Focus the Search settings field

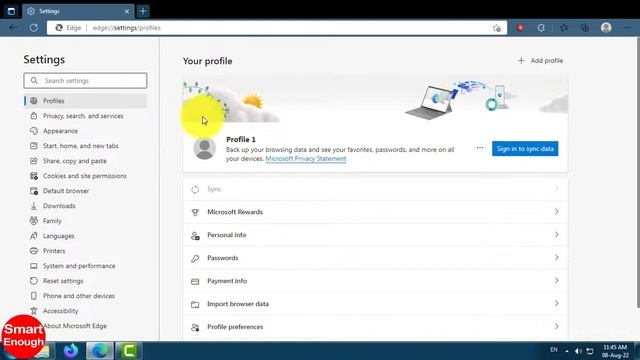(85, 80)
